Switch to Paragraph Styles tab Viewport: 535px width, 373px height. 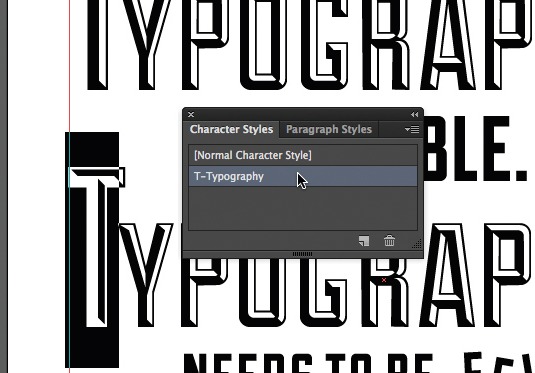329,129
